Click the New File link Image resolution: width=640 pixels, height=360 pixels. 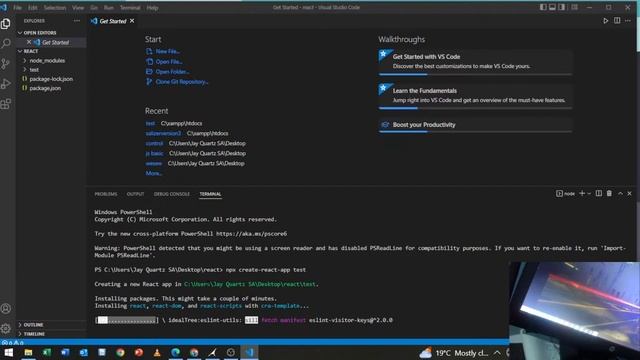[x=167, y=51]
